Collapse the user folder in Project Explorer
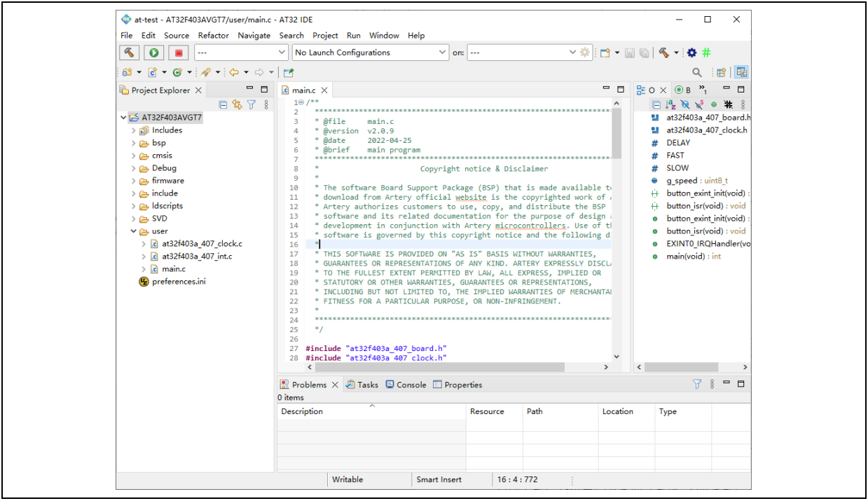The height and width of the screenshot is (501, 868). point(134,231)
